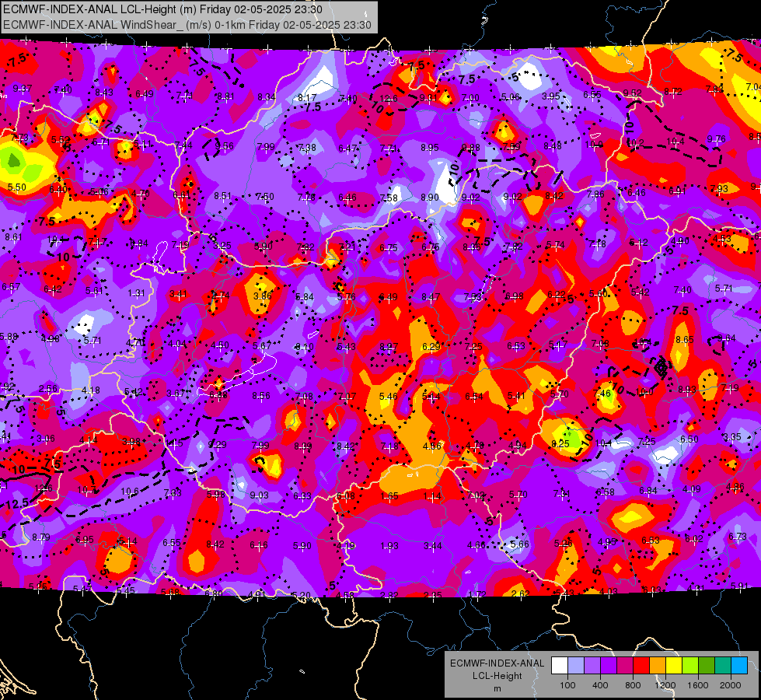Click the wind shear value '1.72'
Image resolution: width=761 pixels, height=700 pixels.
click(477, 594)
